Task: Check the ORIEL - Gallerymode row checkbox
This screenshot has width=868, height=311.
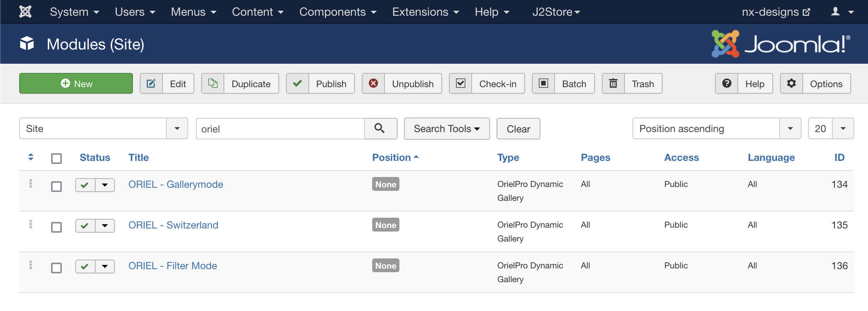Action: (56, 187)
